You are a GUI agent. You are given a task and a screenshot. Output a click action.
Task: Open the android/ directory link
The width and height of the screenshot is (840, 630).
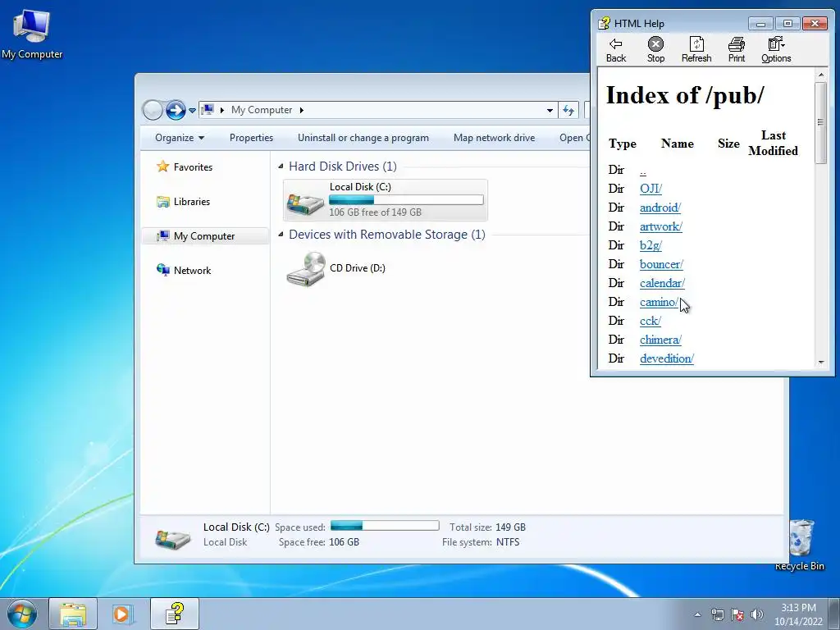coord(660,208)
